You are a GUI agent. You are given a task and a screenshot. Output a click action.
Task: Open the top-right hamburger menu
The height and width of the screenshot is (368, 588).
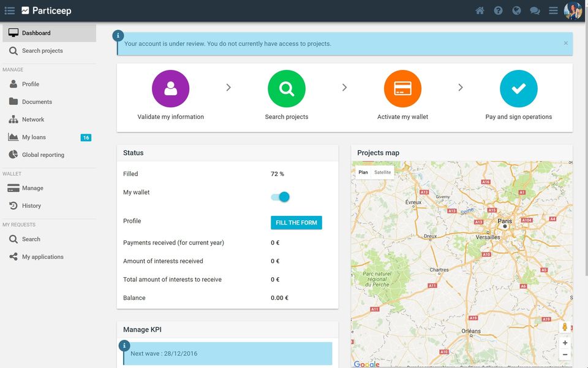[x=553, y=10]
